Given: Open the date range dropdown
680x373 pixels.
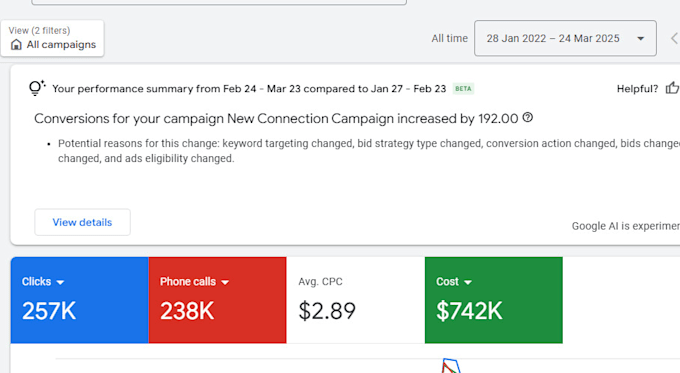Looking at the screenshot, I should click(x=565, y=38).
